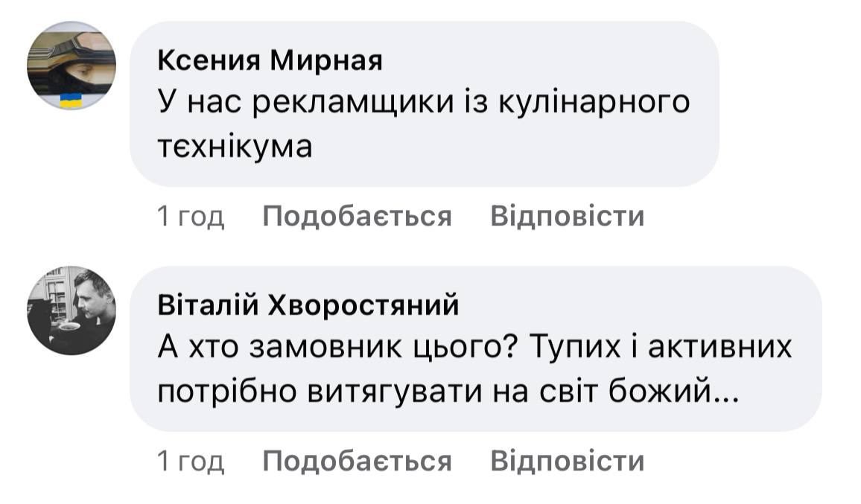Like Віталій Хворостяний's comment with Подобається
The image size is (861, 504).
click(358, 461)
